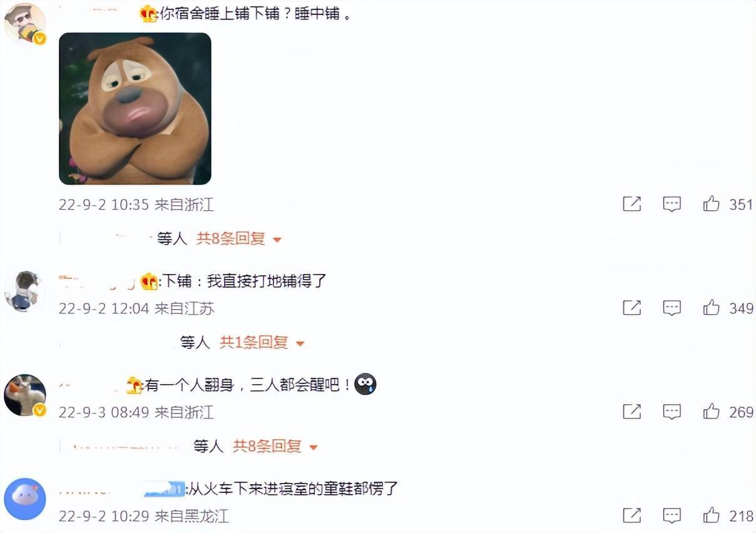Screen dimensions: 756x533
Task: Comment on the 22-9-3 08:49 post
Action: tap(672, 411)
